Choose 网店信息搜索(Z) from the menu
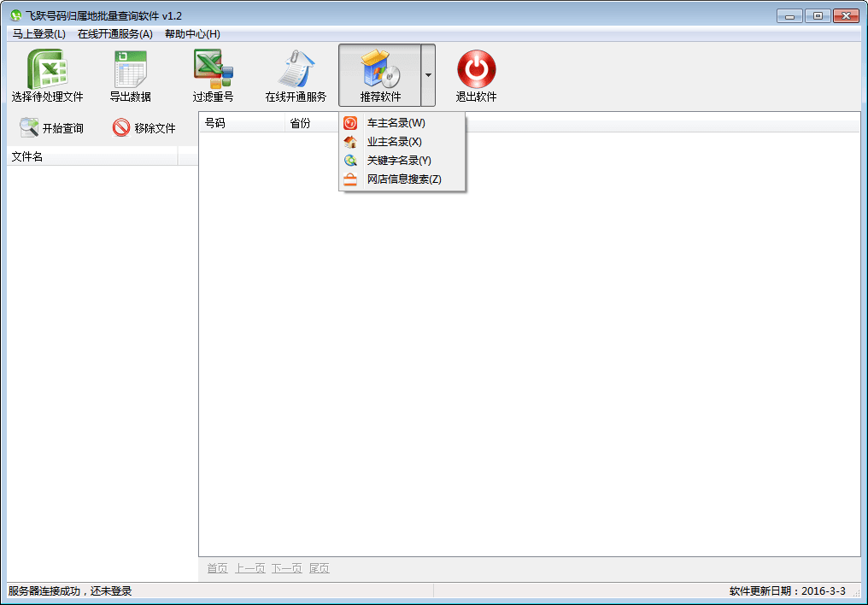The width and height of the screenshot is (868, 605). [x=404, y=179]
